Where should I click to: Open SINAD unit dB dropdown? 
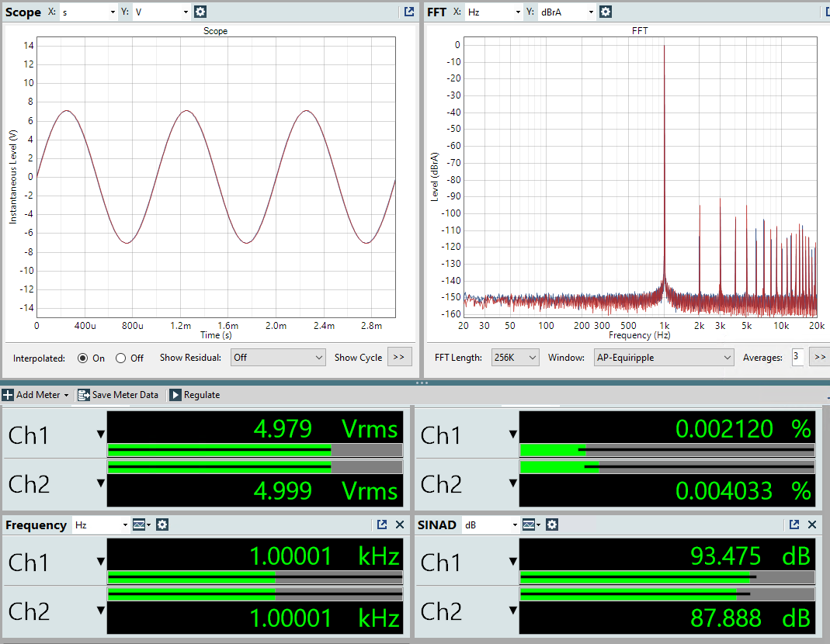coord(490,525)
